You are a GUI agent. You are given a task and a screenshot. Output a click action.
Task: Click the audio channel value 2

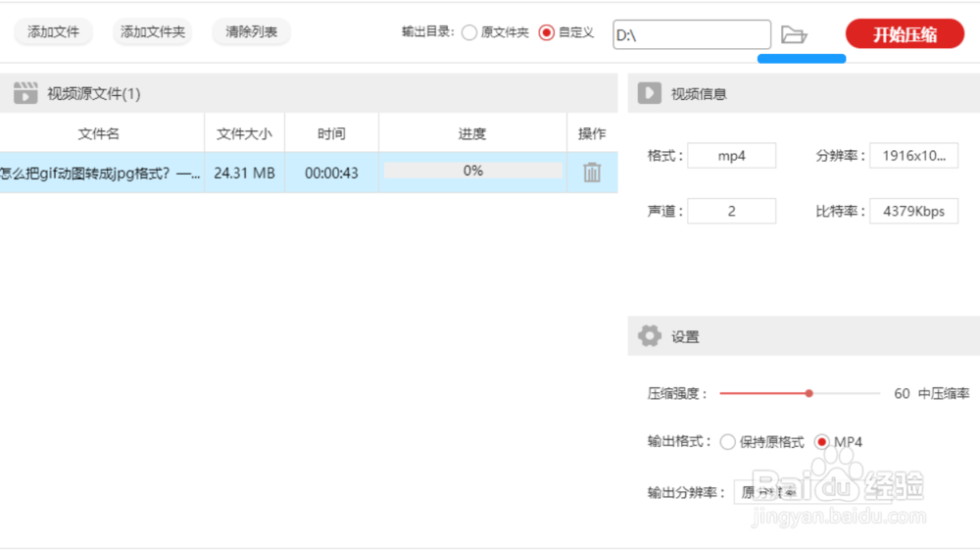click(x=731, y=211)
